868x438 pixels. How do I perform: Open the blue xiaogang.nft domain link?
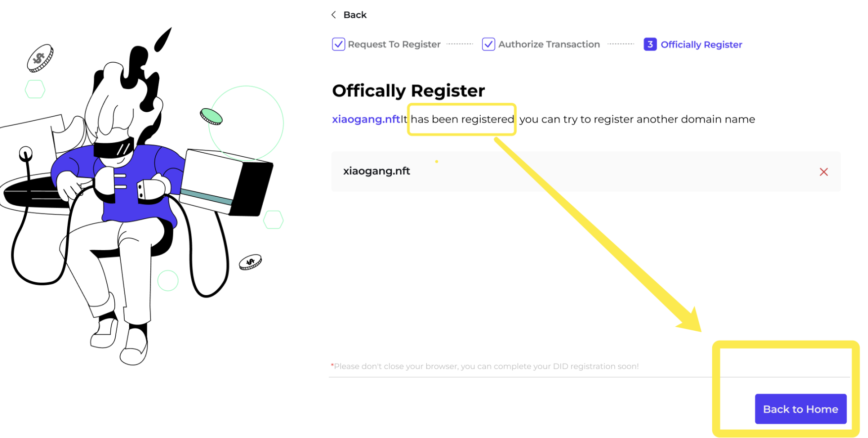(366, 119)
